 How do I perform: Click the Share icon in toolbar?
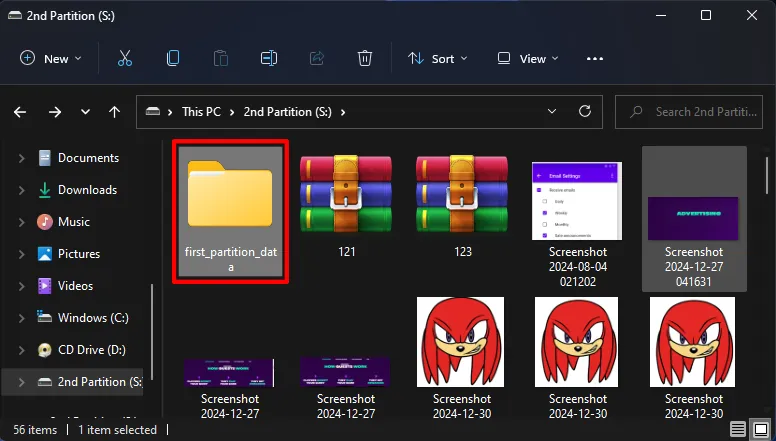[x=317, y=58]
